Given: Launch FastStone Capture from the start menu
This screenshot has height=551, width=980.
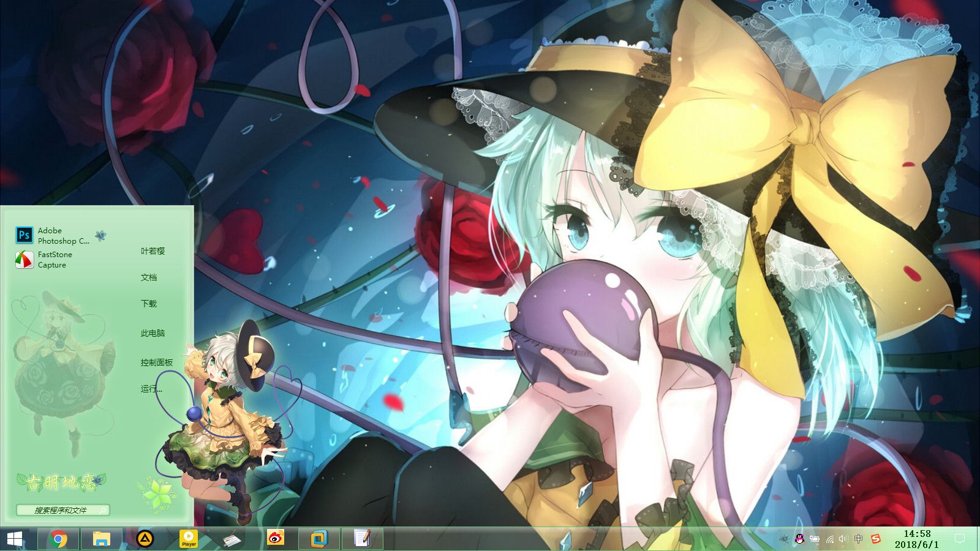Looking at the screenshot, I should pyautogui.click(x=44, y=260).
